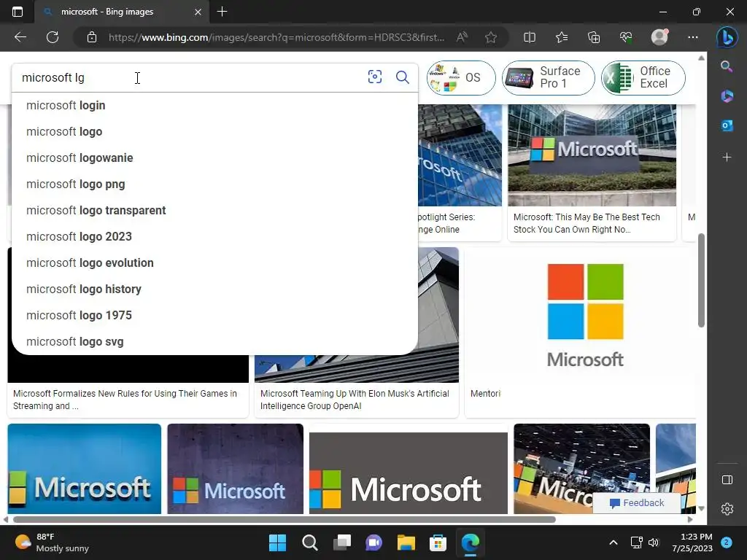The width and height of the screenshot is (747, 560).
Task: Open the Microsoft sign building image
Action: 592,155
